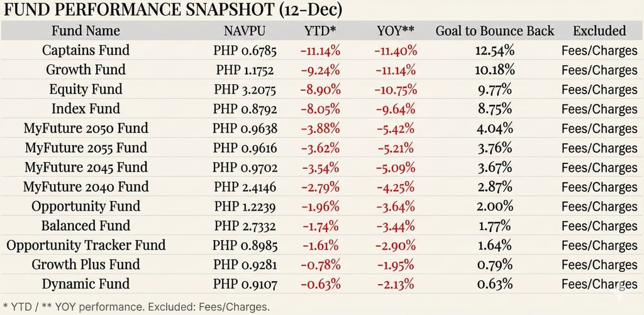
Task: Click the YTD* column header
Action: tap(321, 31)
